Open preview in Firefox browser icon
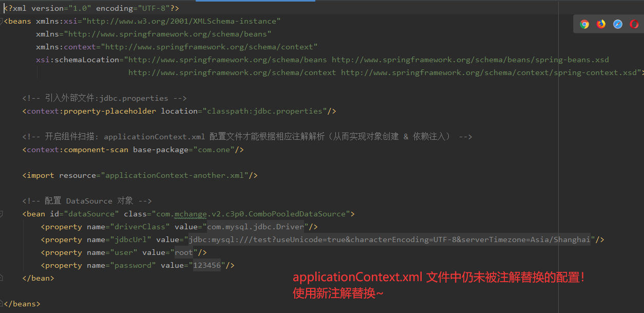Viewport: 644px width, 313px height. (601, 24)
